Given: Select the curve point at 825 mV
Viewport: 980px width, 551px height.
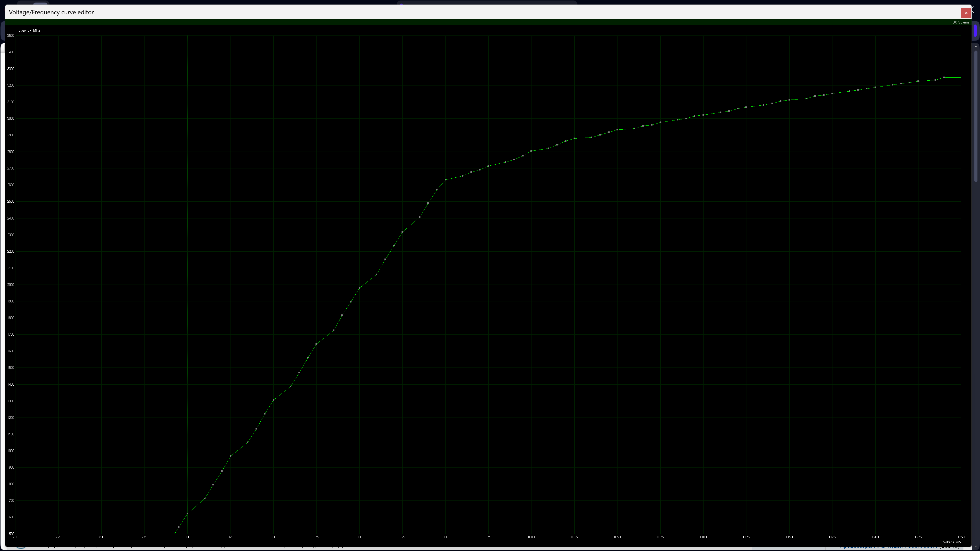Looking at the screenshot, I should click(231, 456).
